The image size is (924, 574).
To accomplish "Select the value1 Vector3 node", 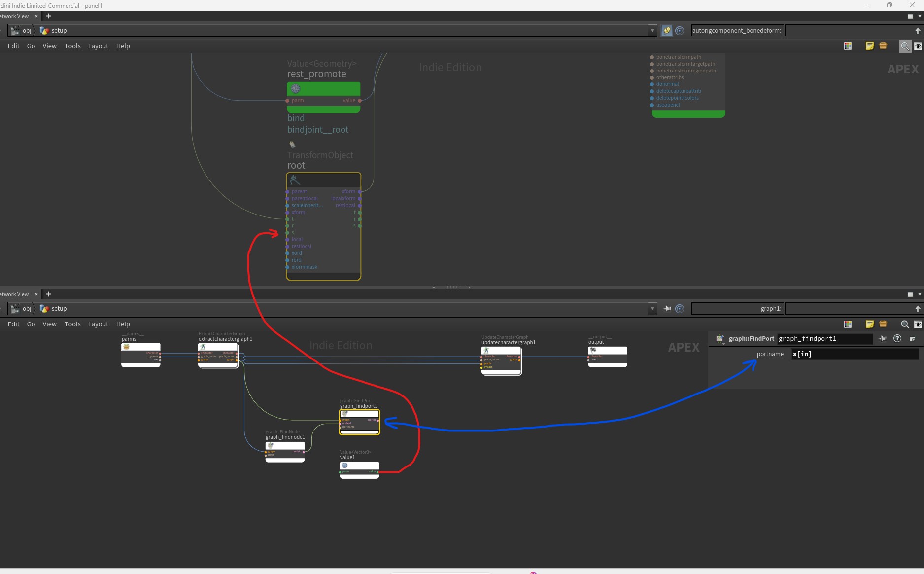I will point(359,470).
